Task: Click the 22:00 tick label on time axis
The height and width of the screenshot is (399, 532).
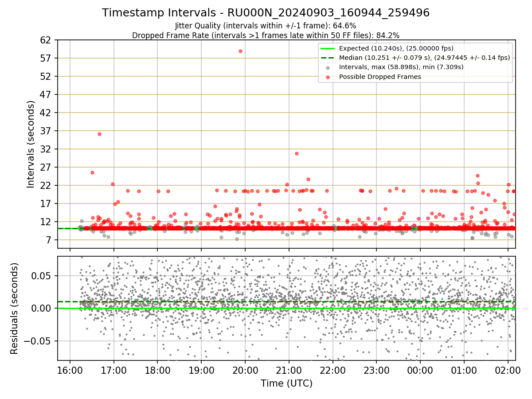Action: coord(333,370)
